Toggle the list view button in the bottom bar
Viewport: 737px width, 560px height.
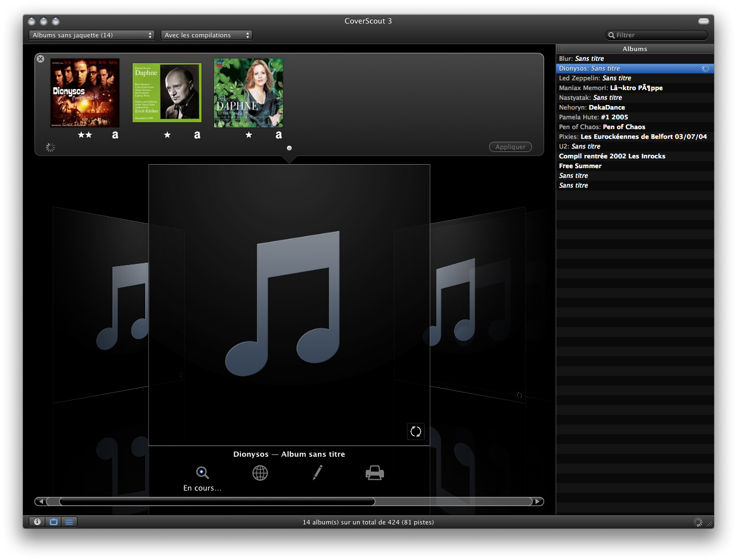coord(69,522)
